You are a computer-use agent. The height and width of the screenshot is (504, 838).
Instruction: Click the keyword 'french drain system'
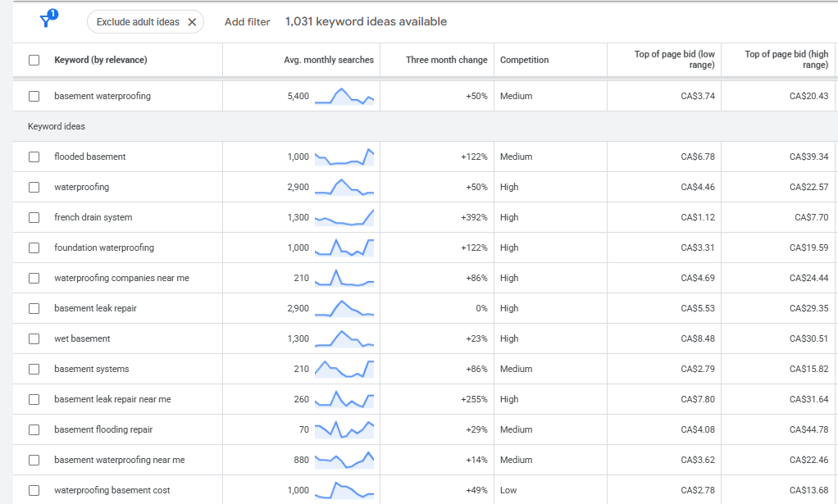tap(93, 217)
